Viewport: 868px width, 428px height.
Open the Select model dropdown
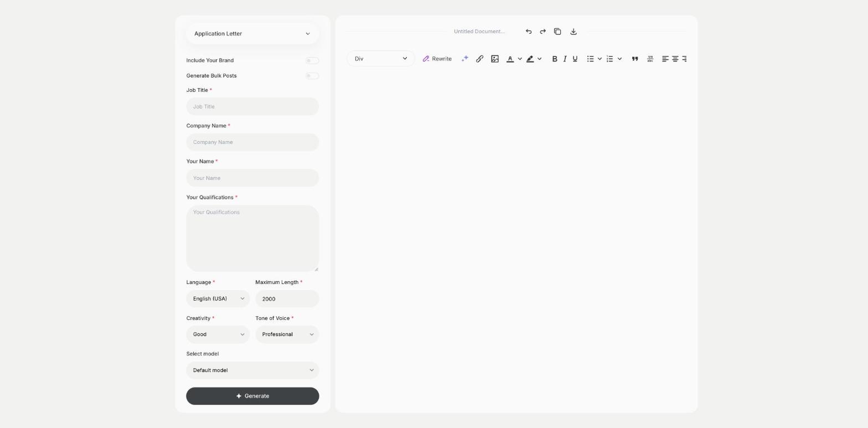pos(252,370)
